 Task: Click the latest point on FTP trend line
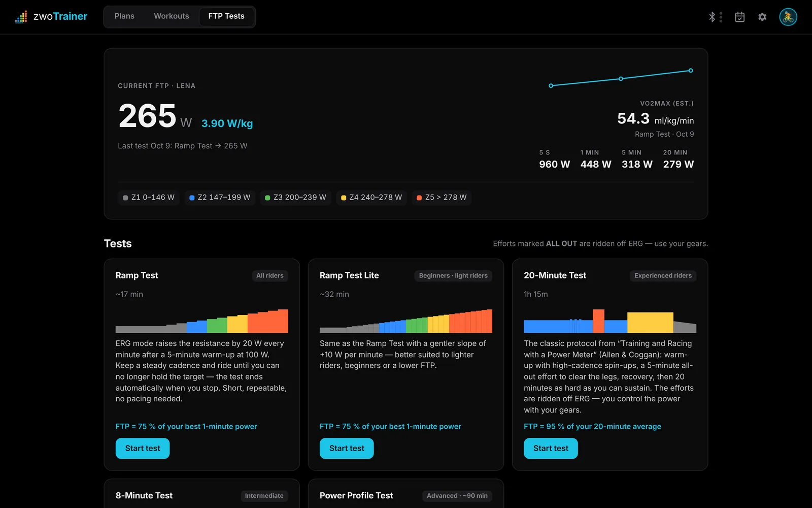[691, 71]
